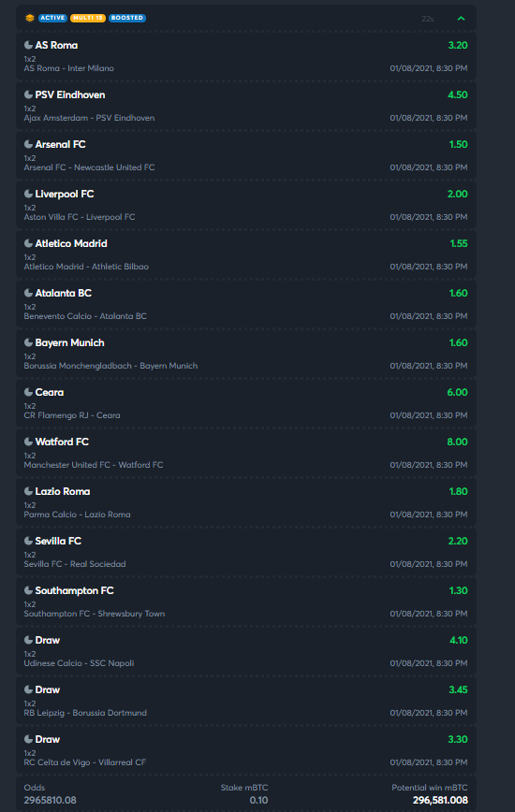Click the pending icon next to PSV Eindhoven
515x812 pixels.
click(28, 94)
